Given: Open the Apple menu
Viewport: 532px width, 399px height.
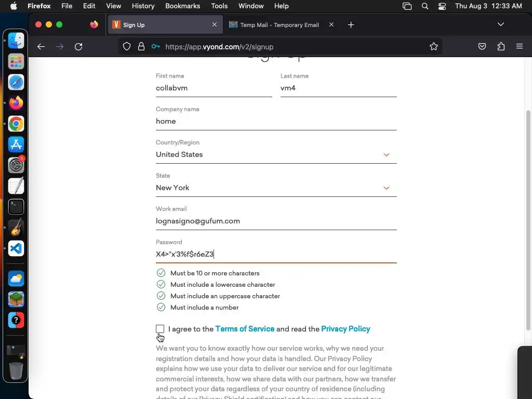Looking at the screenshot, I should click(x=14, y=6).
